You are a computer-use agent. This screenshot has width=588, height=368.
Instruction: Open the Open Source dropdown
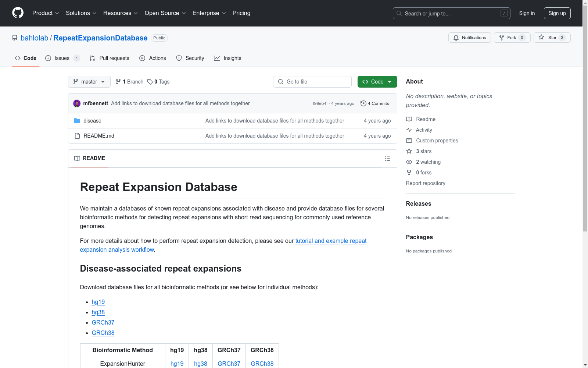point(165,13)
